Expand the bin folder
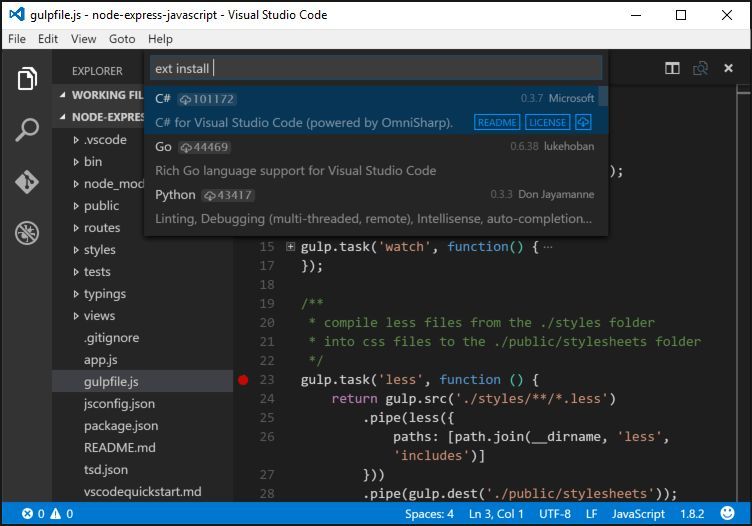This screenshot has width=752, height=526. pyautogui.click(x=76, y=162)
